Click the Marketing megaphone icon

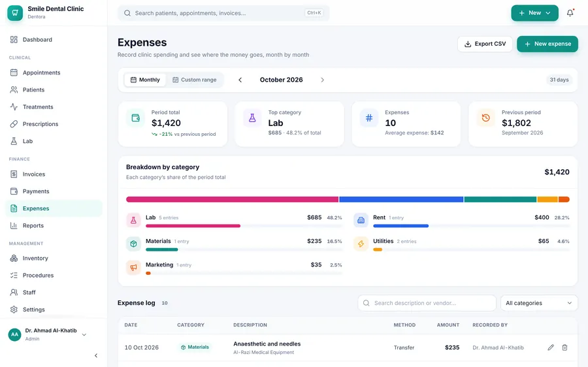pos(133,268)
